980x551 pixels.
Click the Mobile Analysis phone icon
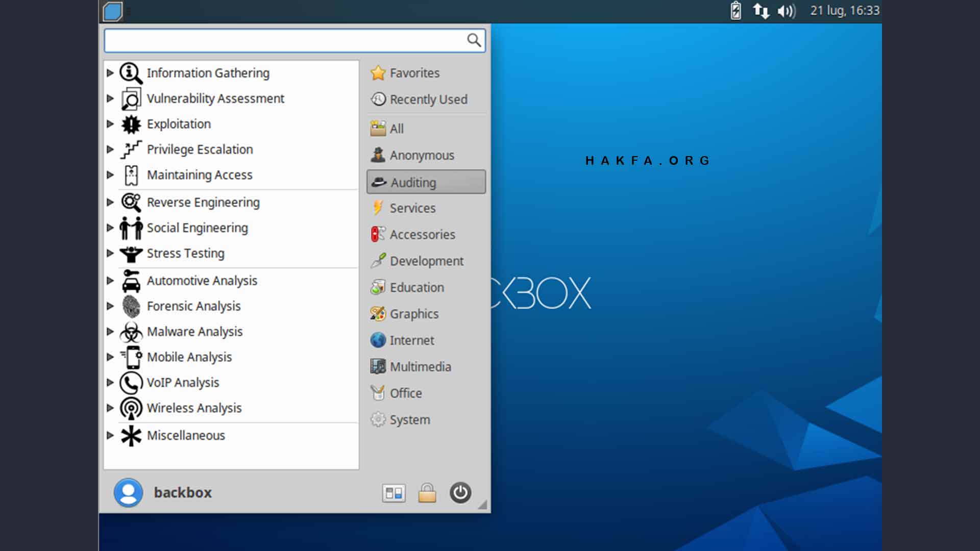tap(132, 357)
